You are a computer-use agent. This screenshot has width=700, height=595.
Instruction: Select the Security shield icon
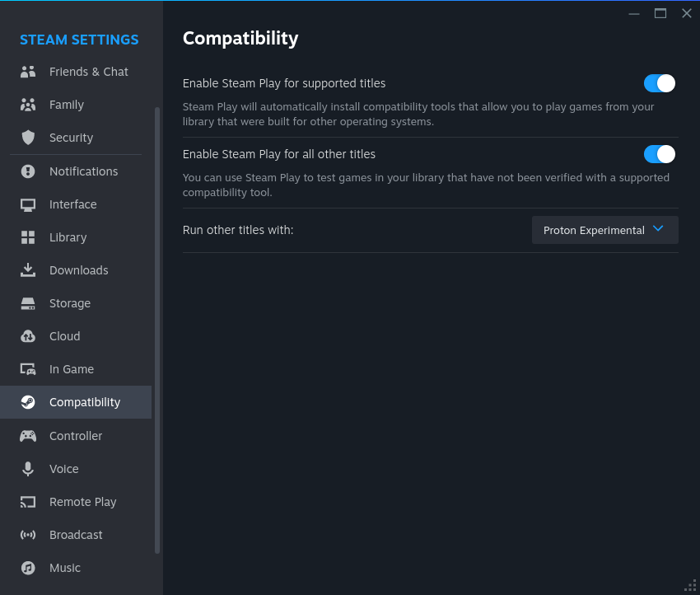[x=28, y=137]
